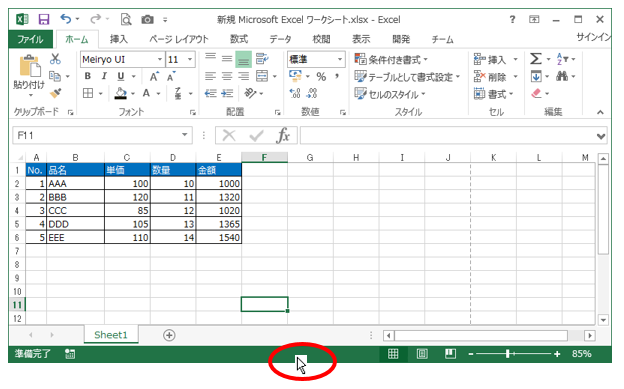Image resolution: width=624 pixels, height=389 pixels.
Task: Click the zoom slider handle
Action: click(x=508, y=354)
